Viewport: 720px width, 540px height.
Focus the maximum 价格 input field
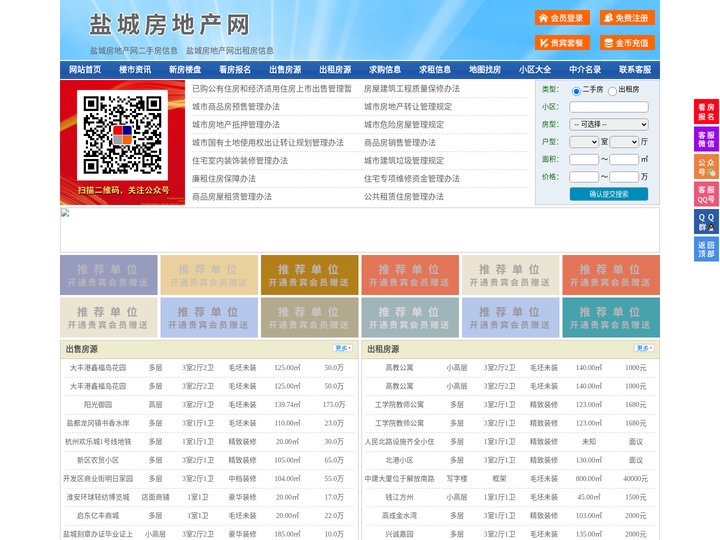[624, 177]
